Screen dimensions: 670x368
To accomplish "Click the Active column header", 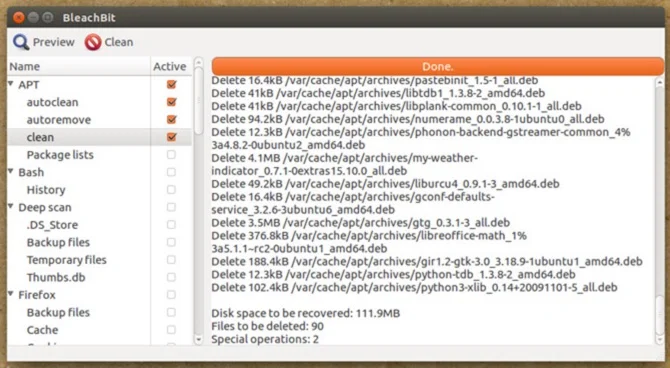I will tap(170, 67).
